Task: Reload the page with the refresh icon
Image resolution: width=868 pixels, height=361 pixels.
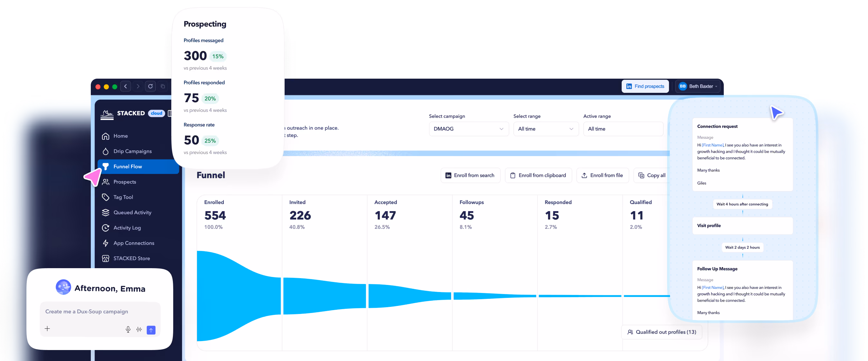Action: [x=150, y=86]
